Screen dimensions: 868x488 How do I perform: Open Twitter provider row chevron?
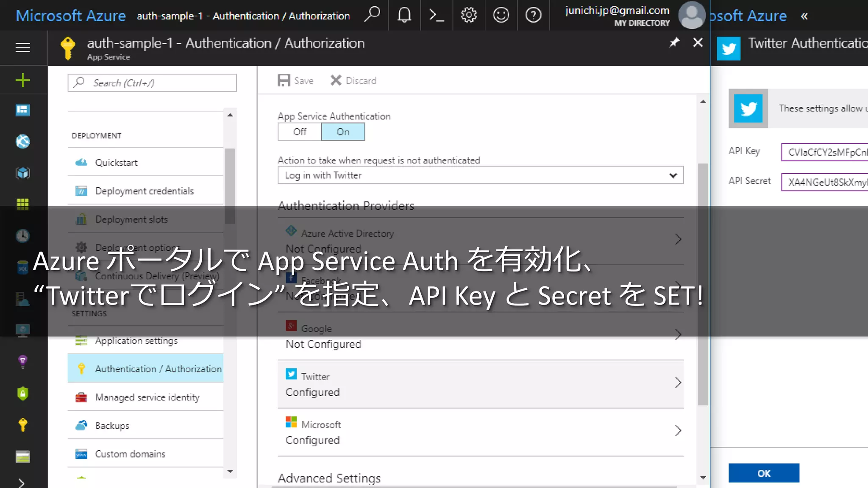(678, 383)
